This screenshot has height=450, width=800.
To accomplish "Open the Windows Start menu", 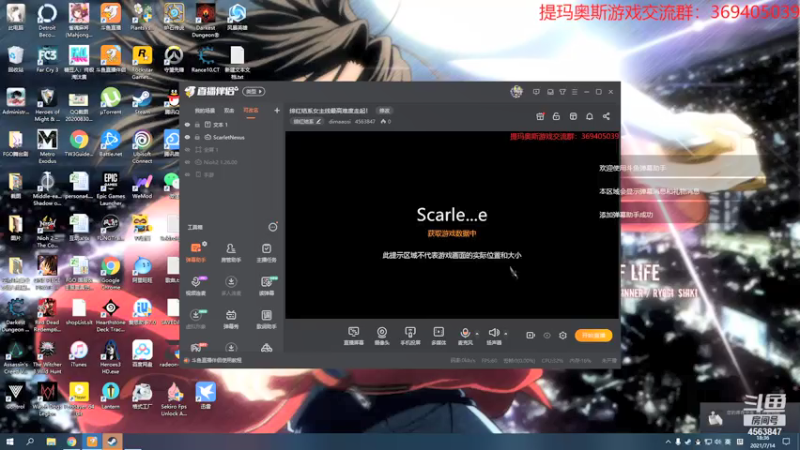I will pos(10,442).
